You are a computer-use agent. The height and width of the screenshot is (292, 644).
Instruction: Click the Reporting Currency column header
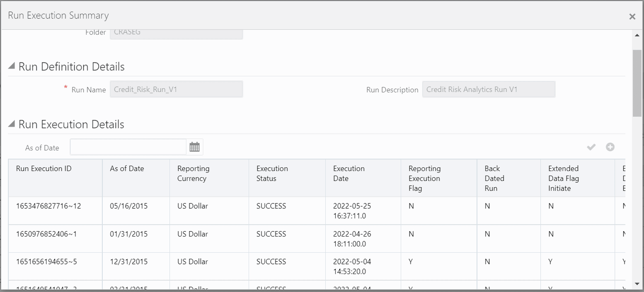(x=193, y=173)
